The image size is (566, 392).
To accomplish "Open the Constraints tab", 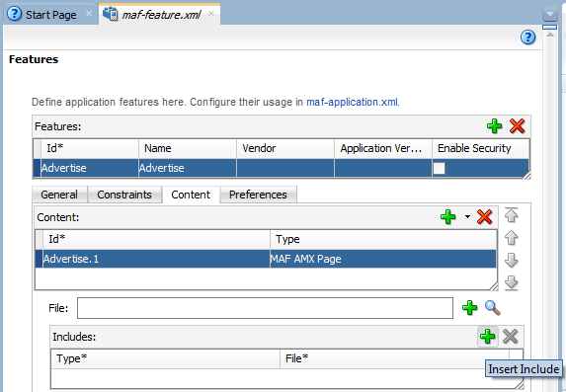I will [124, 195].
